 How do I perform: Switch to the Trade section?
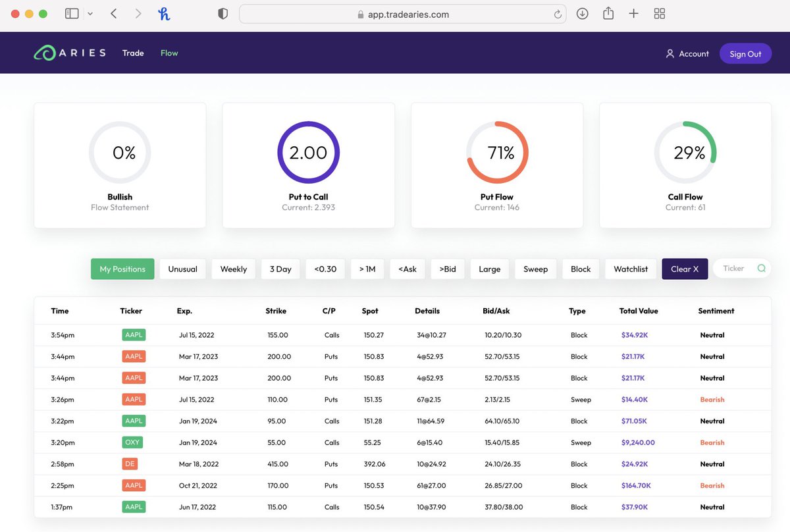(132, 53)
